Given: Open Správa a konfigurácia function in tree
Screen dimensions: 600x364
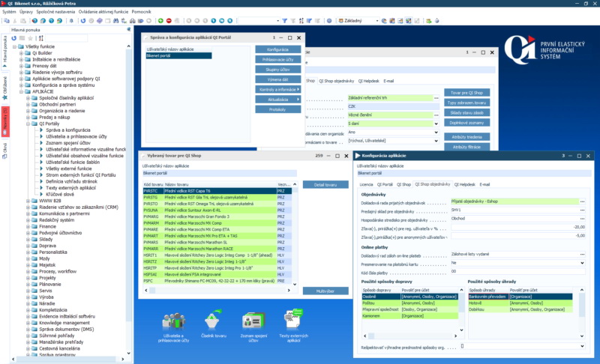Looking at the screenshot, I should [x=67, y=130].
